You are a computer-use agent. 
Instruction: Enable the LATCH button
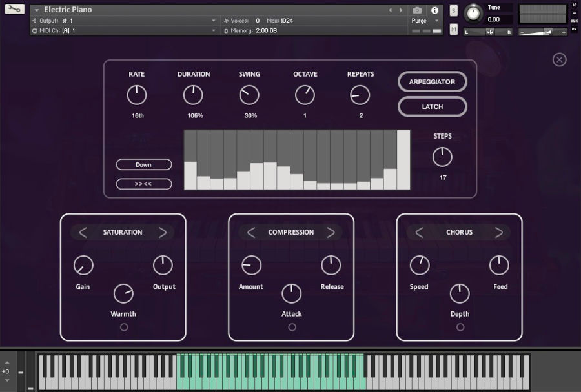(432, 106)
